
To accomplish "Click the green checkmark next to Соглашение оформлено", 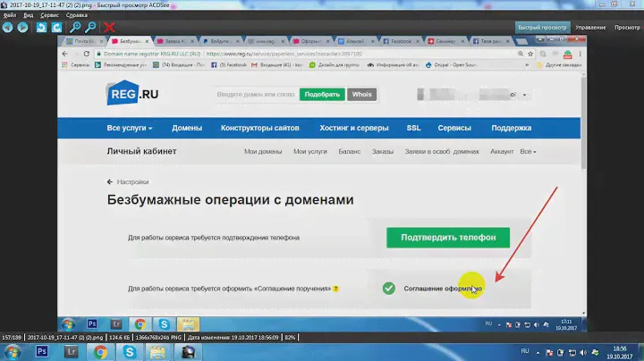I will click(x=388, y=289).
